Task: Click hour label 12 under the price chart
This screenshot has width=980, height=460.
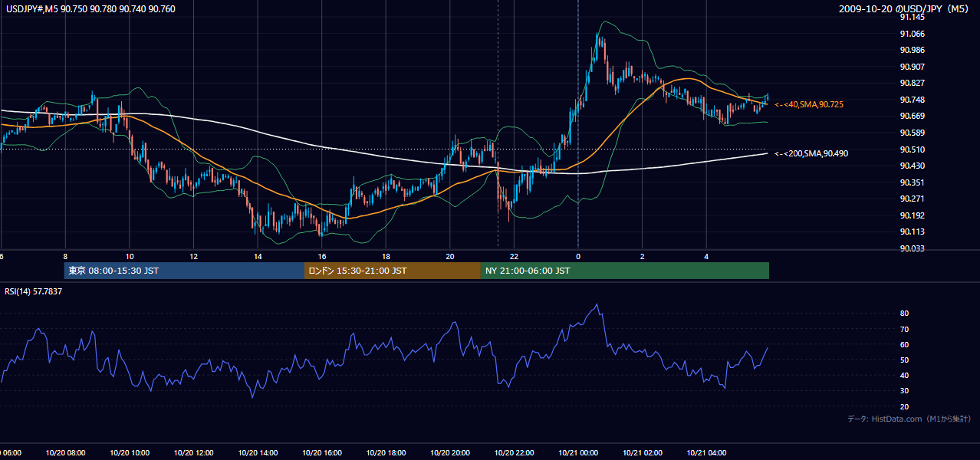Action: coord(193,256)
